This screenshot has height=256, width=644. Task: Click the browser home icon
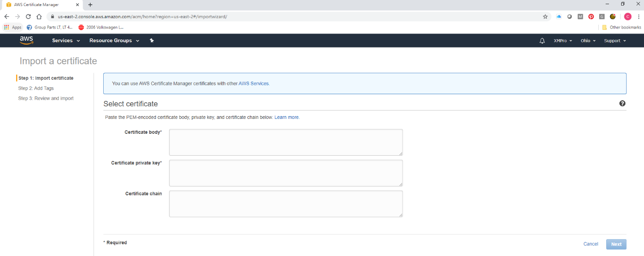pyautogui.click(x=39, y=16)
